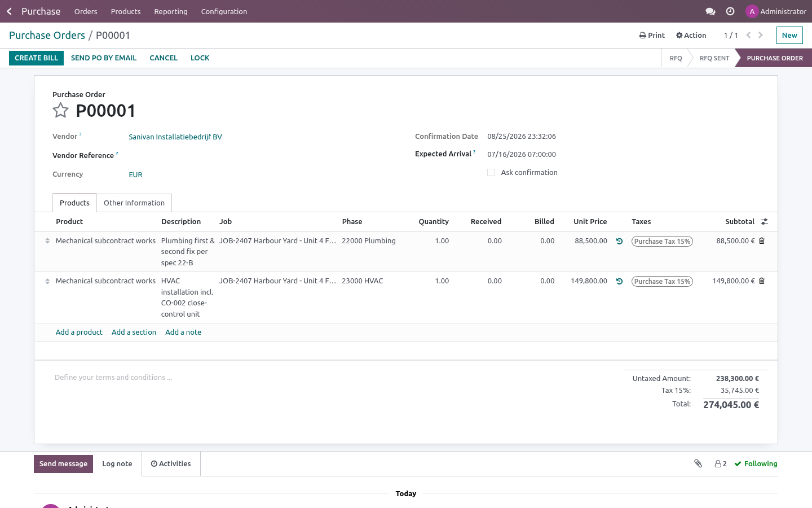Click the PURCHASE ORDER status stage
812x508 pixels.
[775, 58]
